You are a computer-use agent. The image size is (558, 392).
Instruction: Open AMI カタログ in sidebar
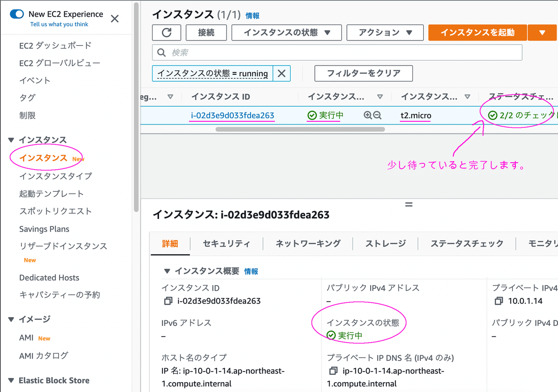pyautogui.click(x=44, y=355)
